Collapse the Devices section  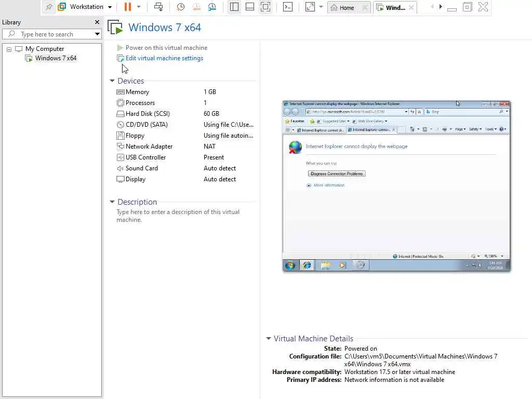[x=112, y=81]
